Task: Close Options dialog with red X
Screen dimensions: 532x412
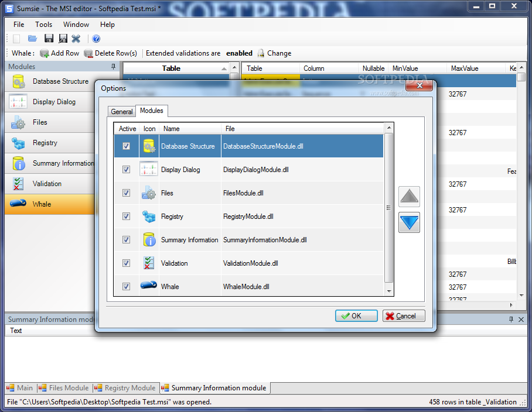Action: pos(420,85)
